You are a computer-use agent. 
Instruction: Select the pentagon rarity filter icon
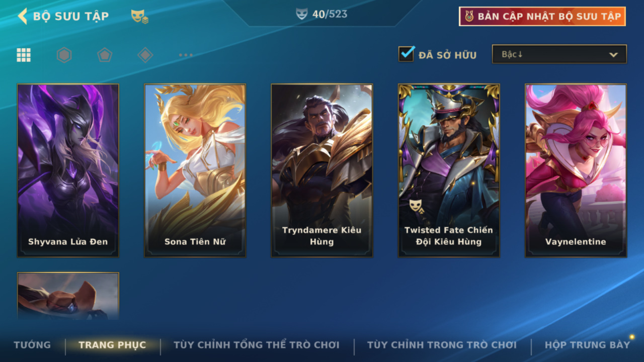coord(105,55)
